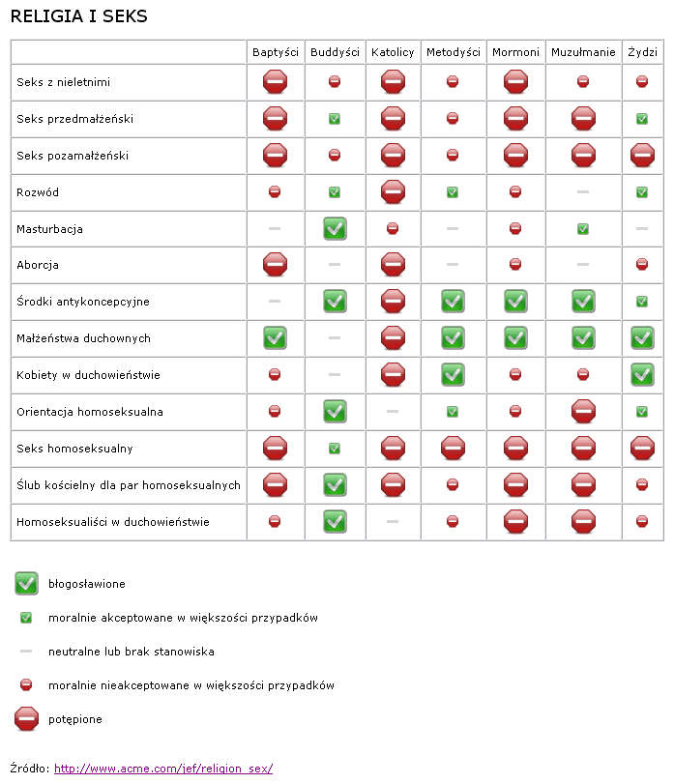Click the Katolicy icon in the Rozwód row
674x784 pixels.
coord(393,192)
